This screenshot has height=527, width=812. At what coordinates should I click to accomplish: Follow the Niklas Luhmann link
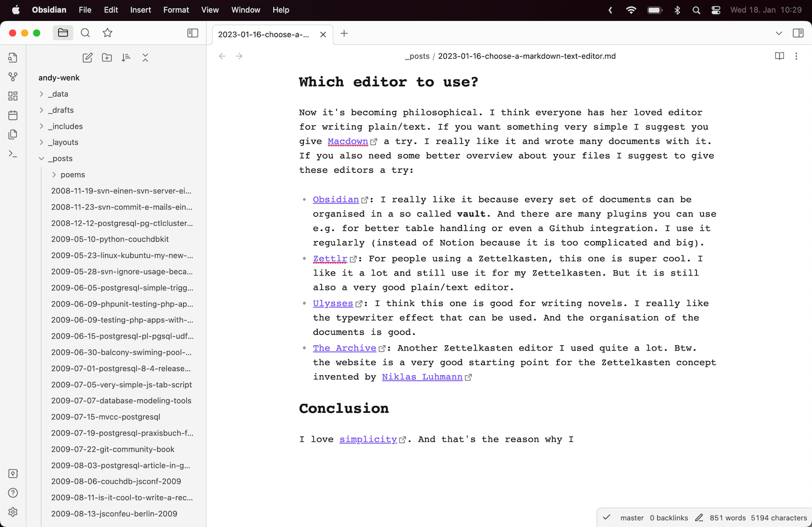pos(422,377)
